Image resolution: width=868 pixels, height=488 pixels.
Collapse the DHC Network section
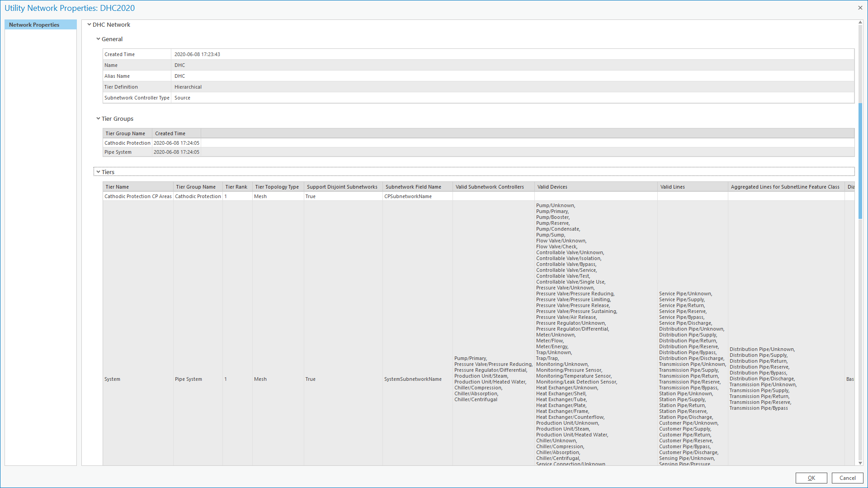[x=89, y=24]
